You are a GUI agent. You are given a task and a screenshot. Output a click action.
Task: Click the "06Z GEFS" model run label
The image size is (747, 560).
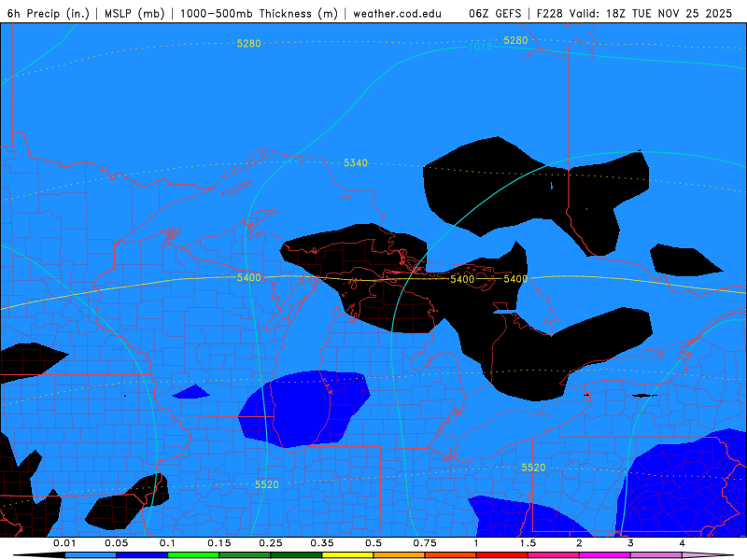pyautogui.click(x=495, y=13)
